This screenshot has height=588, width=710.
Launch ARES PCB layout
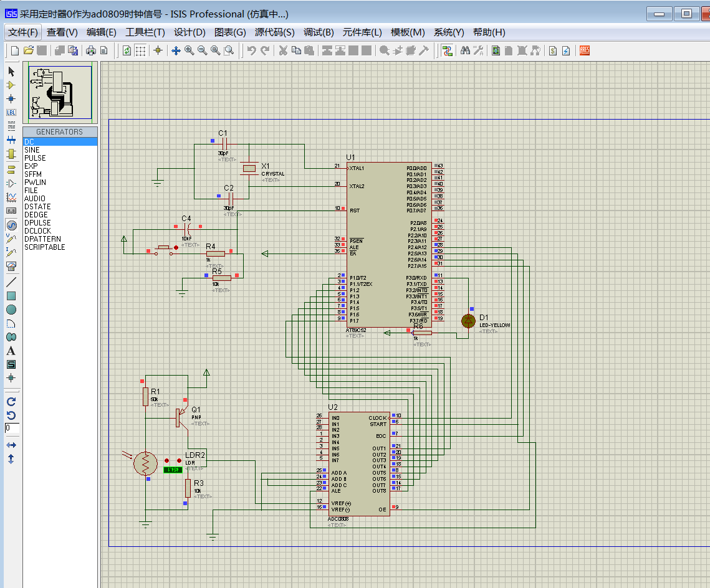[x=585, y=50]
